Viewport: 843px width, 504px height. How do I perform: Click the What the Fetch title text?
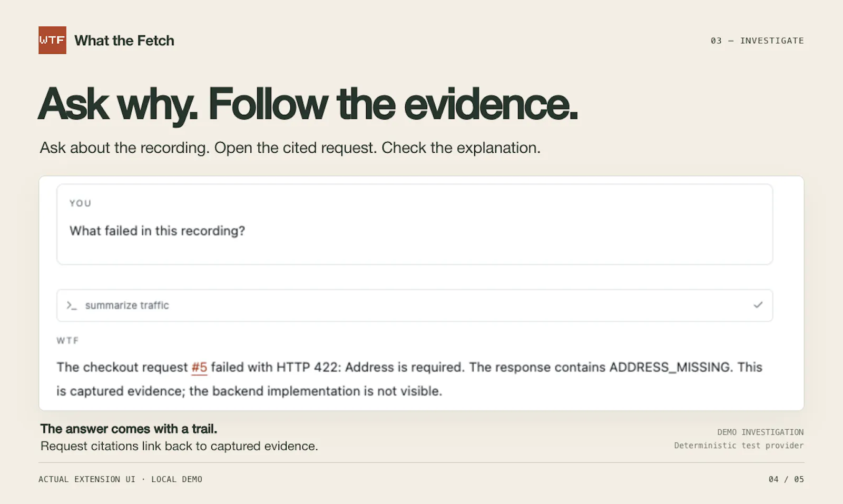124,41
